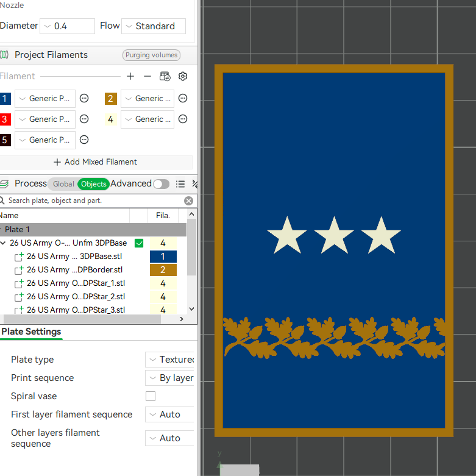
Task: Open filament 3 preset dropdown
Action: [45, 119]
